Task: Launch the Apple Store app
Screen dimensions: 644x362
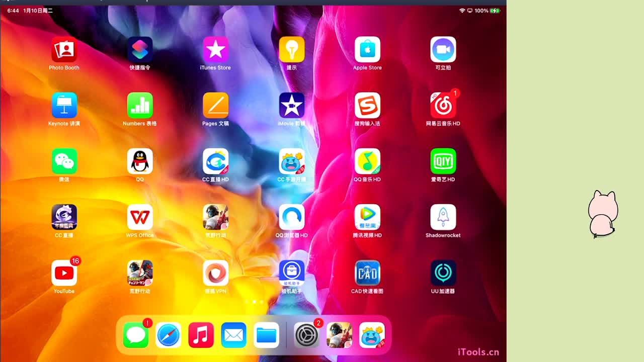Action: pos(367,49)
